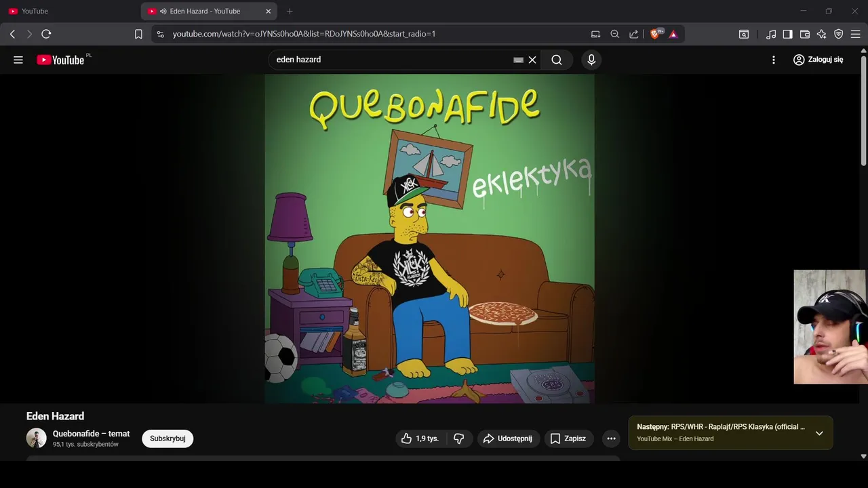Save video with the Zapisz button
The height and width of the screenshot is (488, 868).
[568, 439]
